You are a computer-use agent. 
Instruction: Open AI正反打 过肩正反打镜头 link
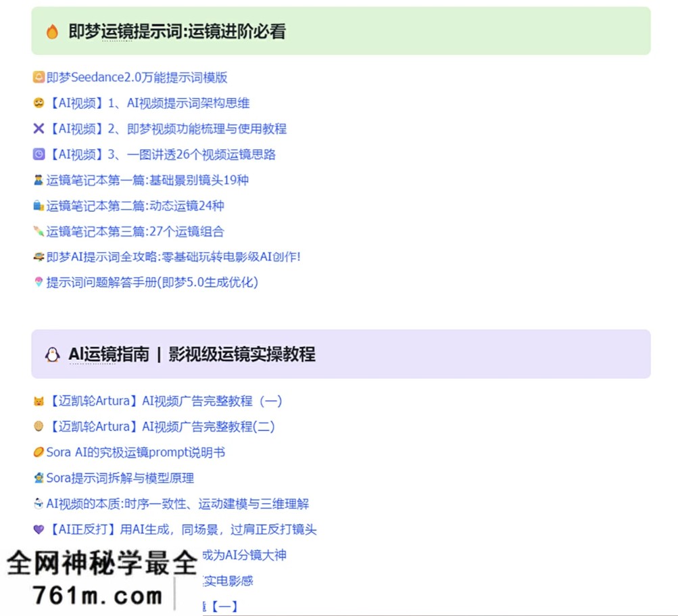[x=182, y=529]
